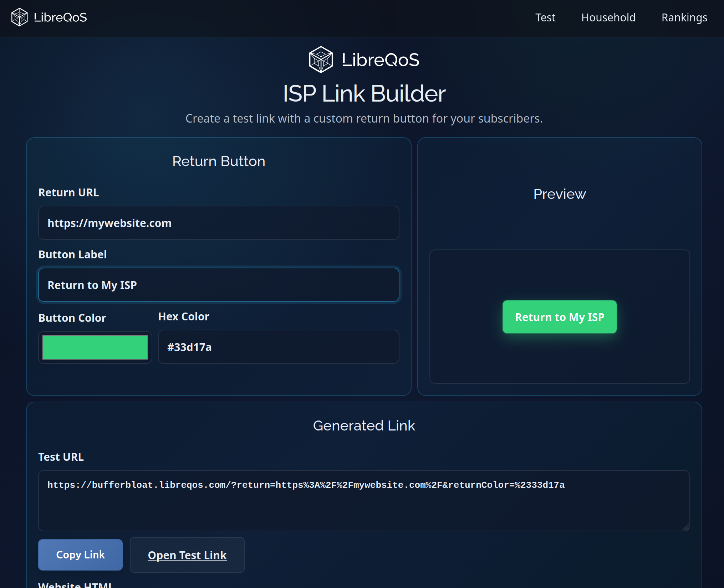724x588 pixels.
Task: Select the Test URL text area
Action: 364,501
